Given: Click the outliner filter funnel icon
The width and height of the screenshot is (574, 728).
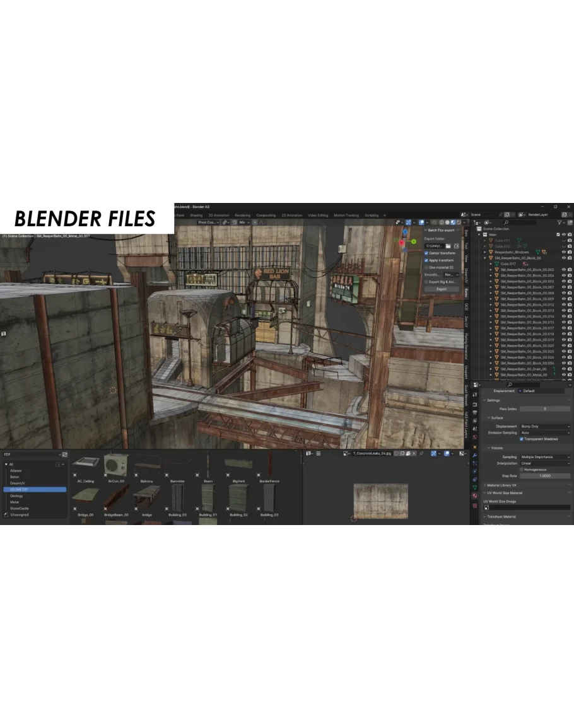Looking at the screenshot, I should (x=560, y=222).
